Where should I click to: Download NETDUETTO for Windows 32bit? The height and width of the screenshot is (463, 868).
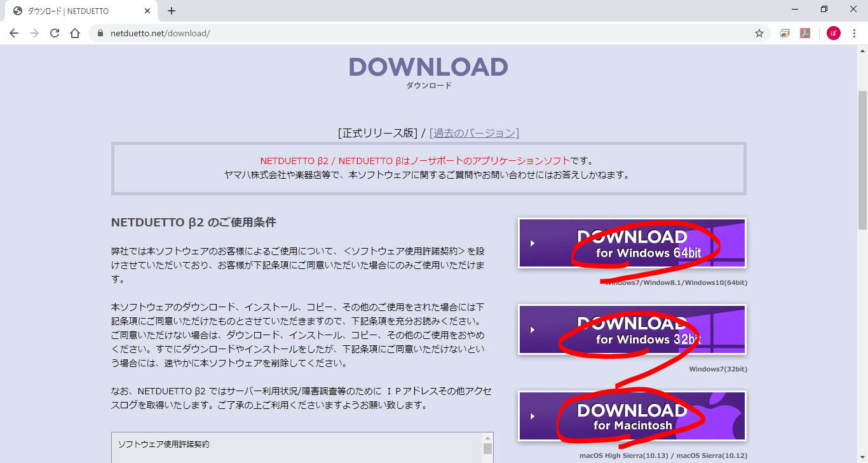point(632,329)
